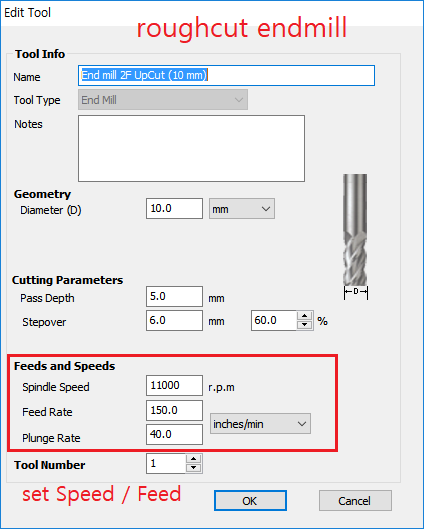Click inside the Notes text area
424x529 pixels.
tap(192, 148)
